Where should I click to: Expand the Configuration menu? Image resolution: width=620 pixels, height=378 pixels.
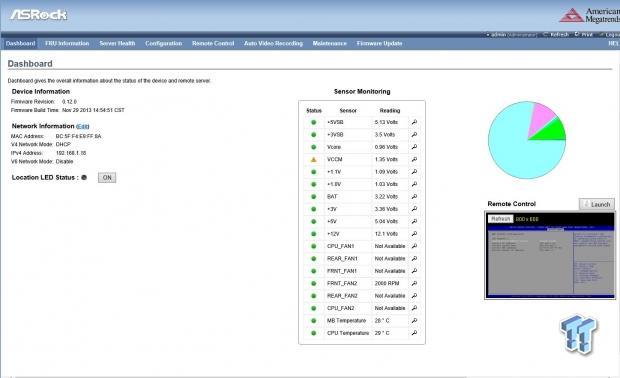(x=163, y=43)
